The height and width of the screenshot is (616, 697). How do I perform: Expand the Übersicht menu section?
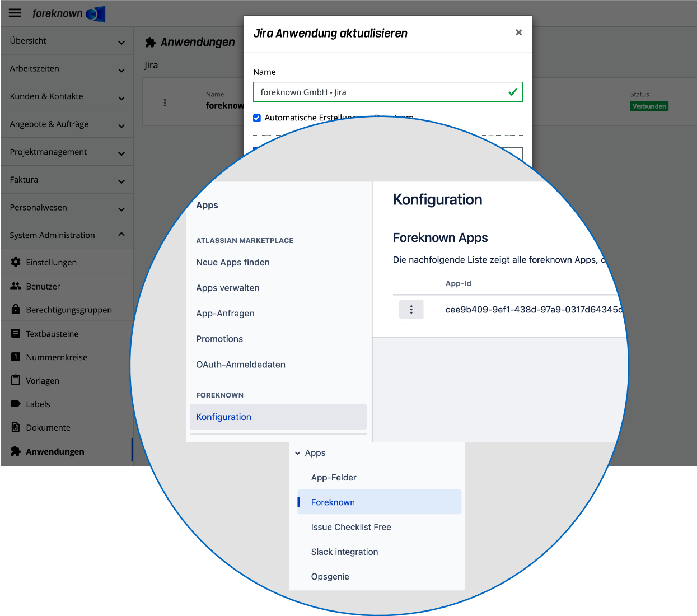67,41
